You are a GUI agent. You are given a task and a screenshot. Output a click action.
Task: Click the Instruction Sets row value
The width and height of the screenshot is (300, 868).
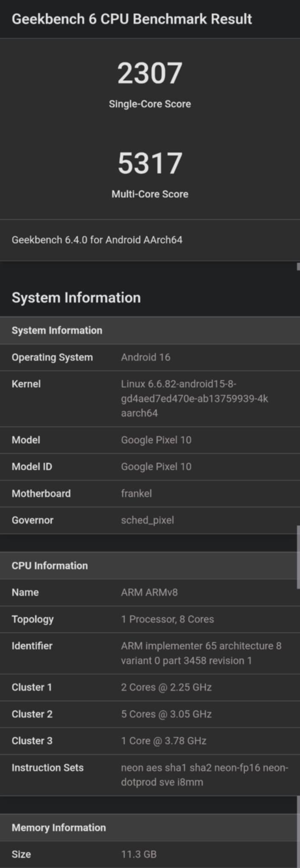[205, 775]
